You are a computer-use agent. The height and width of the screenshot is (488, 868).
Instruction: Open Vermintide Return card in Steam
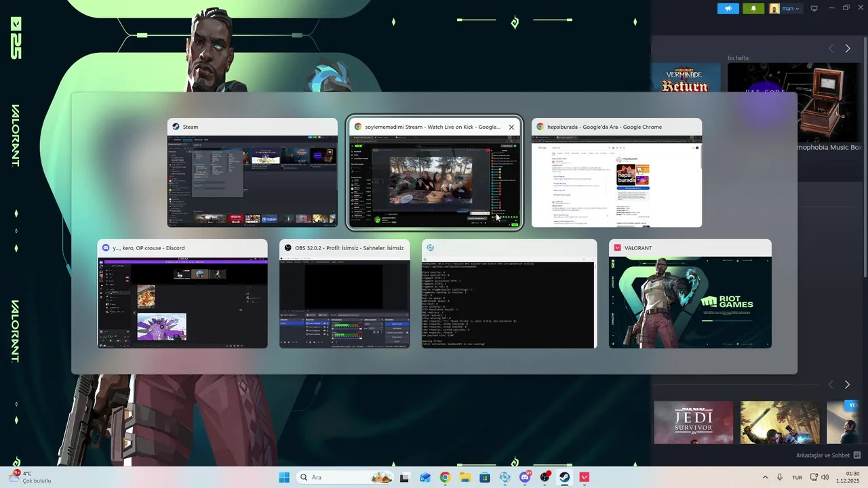click(686, 78)
